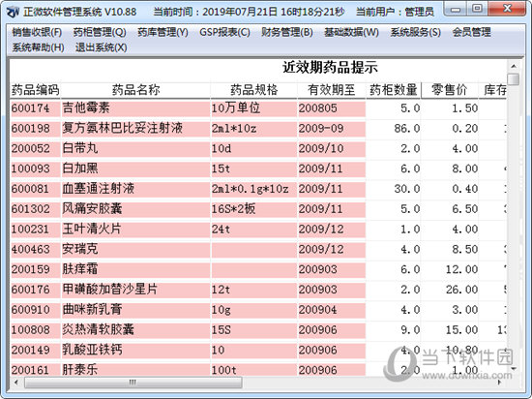
Task: Choose 退出系统(X) from the menu bar
Action: pos(102,47)
